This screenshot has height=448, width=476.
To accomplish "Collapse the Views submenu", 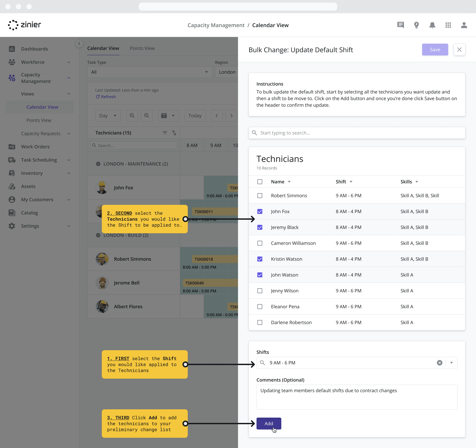I will [x=69, y=94].
